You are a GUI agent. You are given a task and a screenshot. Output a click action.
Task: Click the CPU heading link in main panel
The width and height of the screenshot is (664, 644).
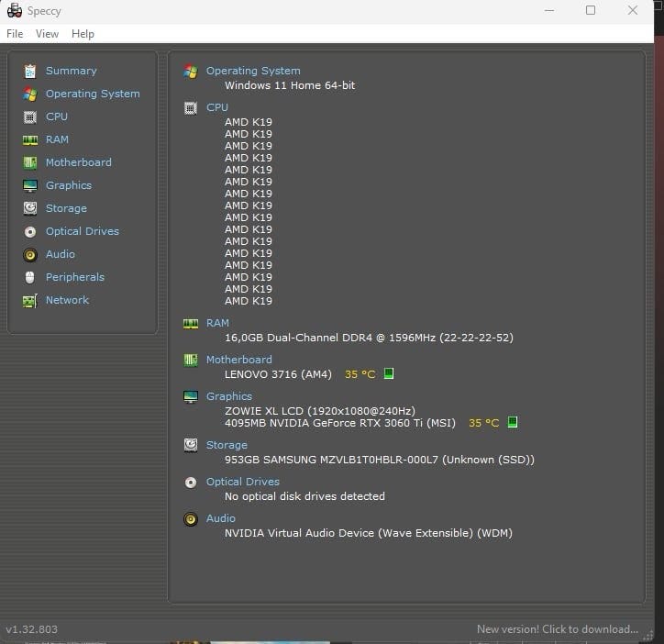coord(217,107)
